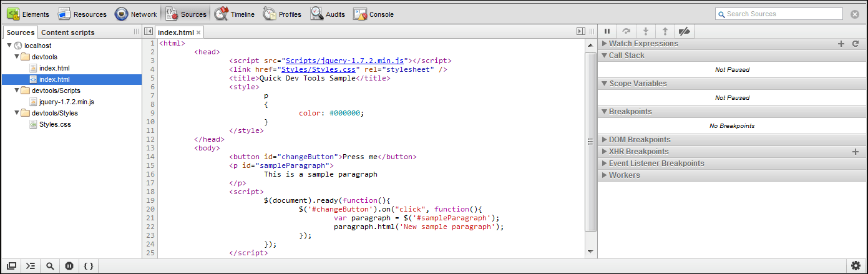Click the editor vertical scrollbar thumb
This screenshot has height=274, width=868.
click(x=590, y=142)
